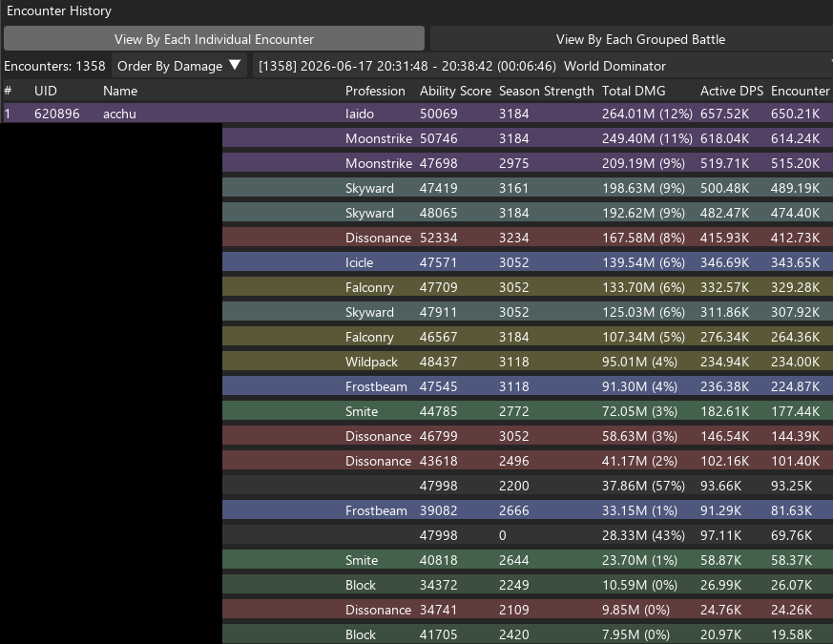Screen dimensions: 833x644
Task: Click the Encounter History panel title
Action: pos(59,10)
